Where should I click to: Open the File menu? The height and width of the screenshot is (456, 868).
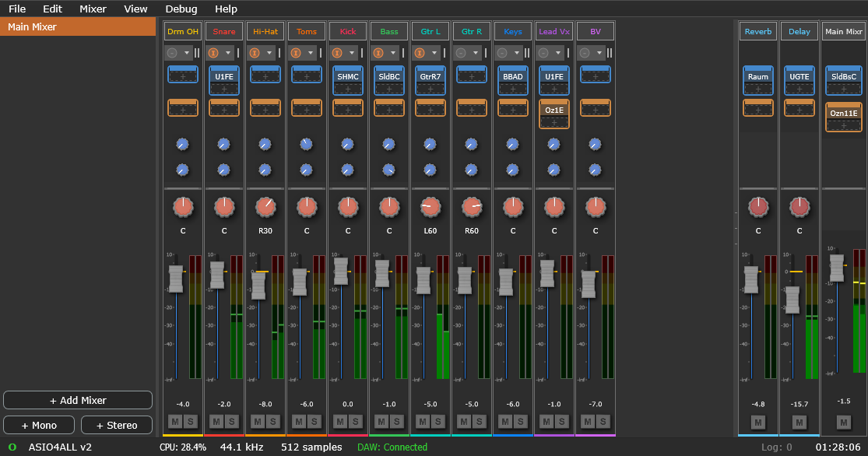(17, 9)
